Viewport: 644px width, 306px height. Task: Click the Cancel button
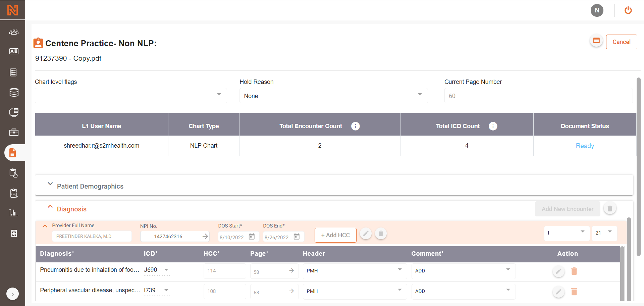(622, 42)
